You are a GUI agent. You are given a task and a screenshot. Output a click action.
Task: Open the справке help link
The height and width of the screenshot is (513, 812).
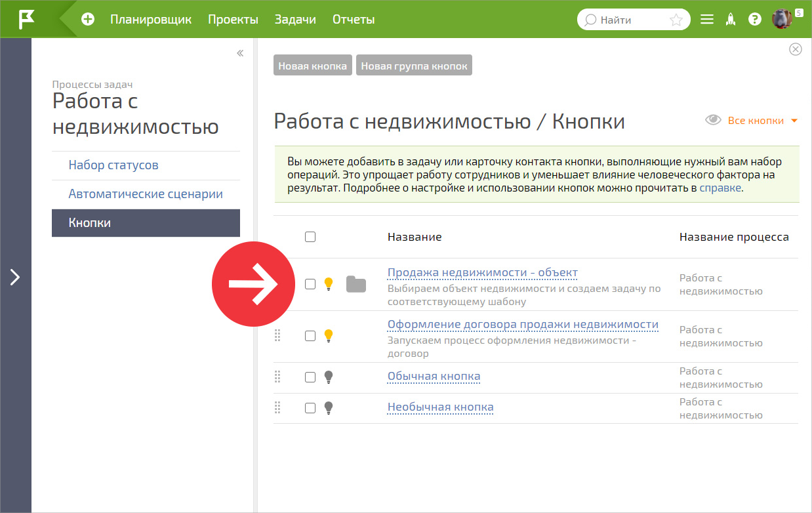pos(720,188)
